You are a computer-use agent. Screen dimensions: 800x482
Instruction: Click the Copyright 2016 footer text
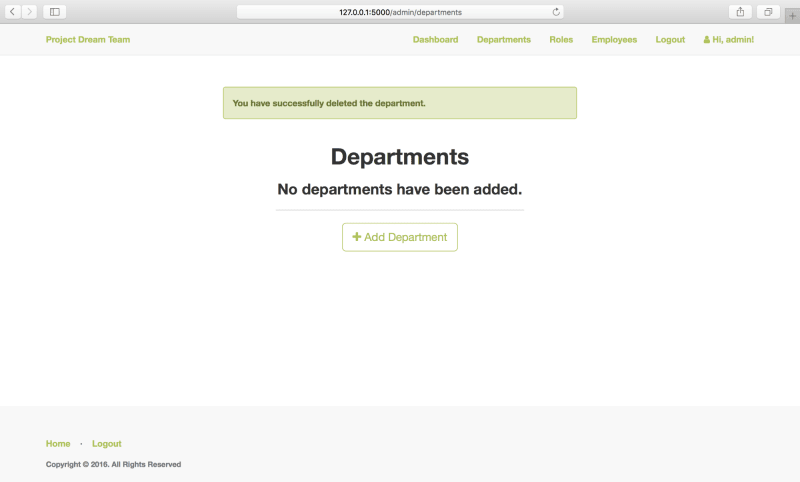pos(113,464)
